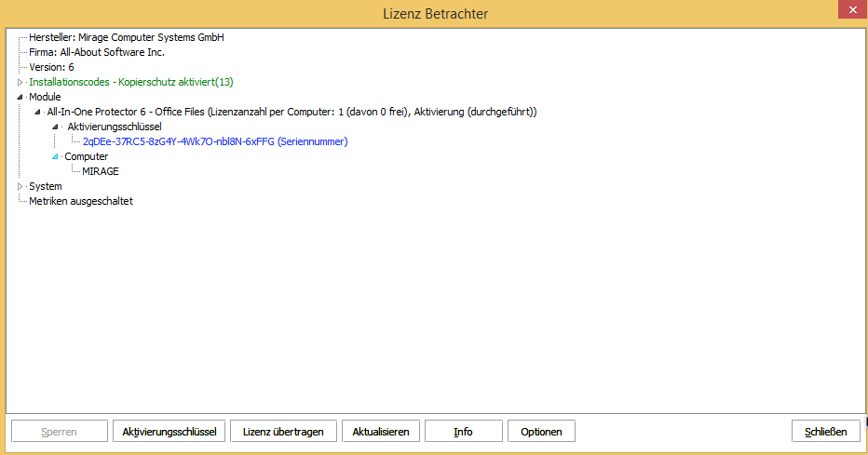Select the Firma All-About Software Inc. entry
The width and height of the screenshot is (868, 455).
97,52
